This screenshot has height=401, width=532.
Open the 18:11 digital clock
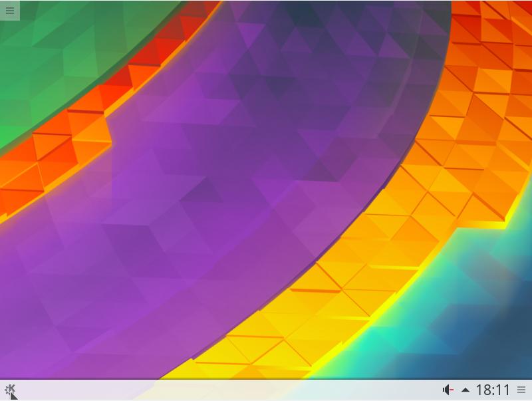(x=493, y=390)
